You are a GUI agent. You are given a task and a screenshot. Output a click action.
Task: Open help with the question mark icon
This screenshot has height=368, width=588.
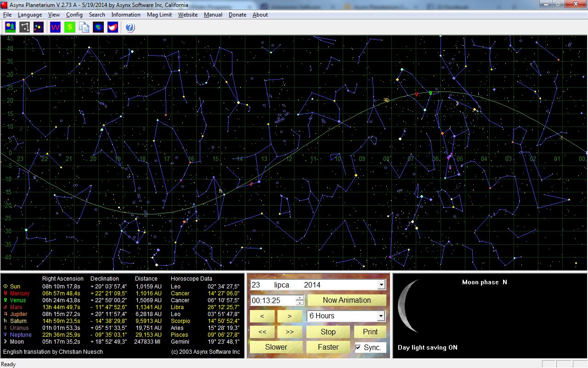click(130, 27)
